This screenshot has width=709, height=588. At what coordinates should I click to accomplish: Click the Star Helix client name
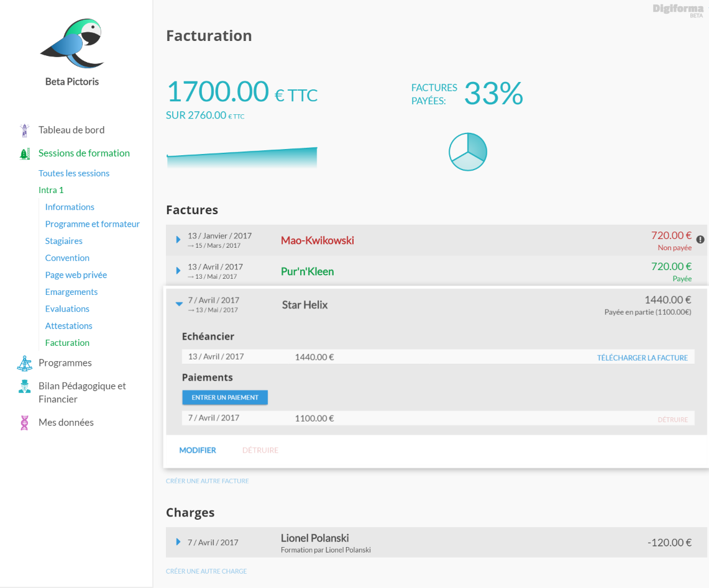(x=304, y=305)
